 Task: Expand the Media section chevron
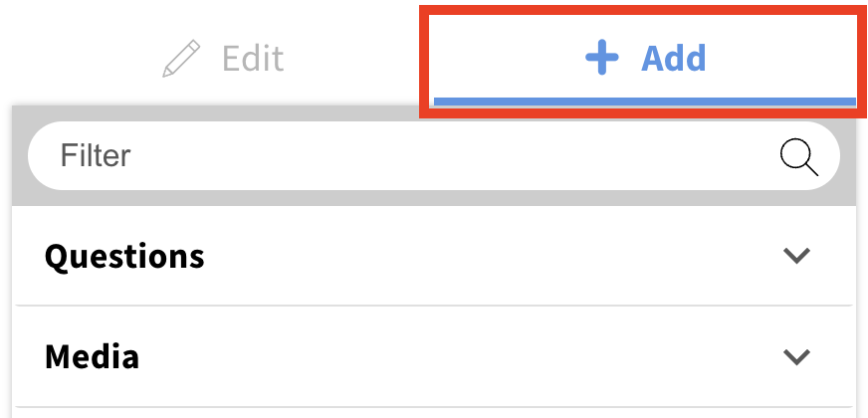(x=797, y=356)
